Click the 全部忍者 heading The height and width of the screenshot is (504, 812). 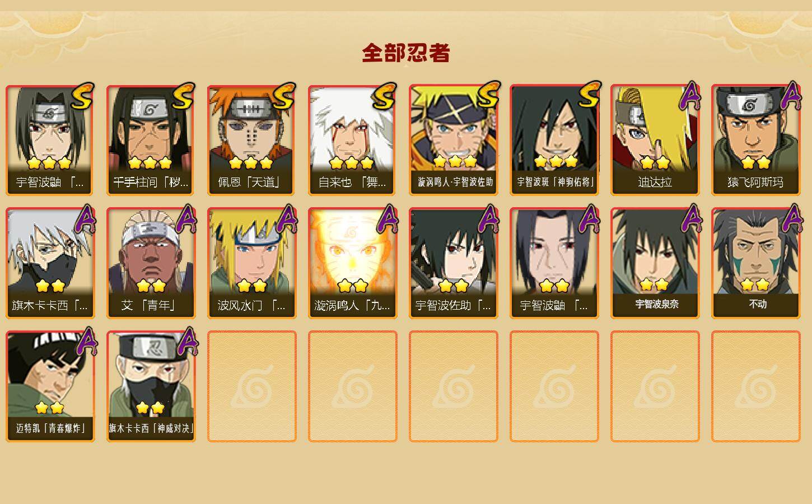[406, 53]
